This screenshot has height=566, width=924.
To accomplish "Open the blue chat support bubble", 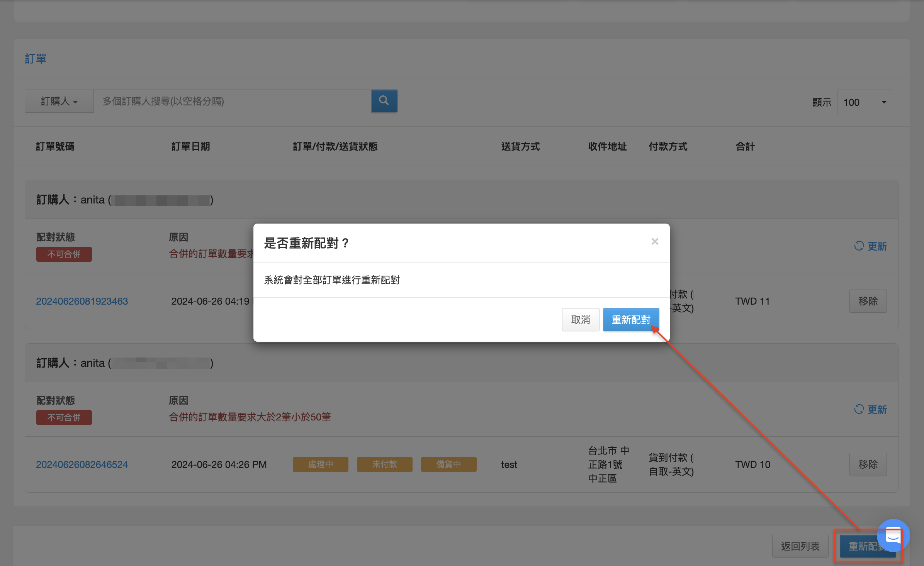I will [893, 535].
